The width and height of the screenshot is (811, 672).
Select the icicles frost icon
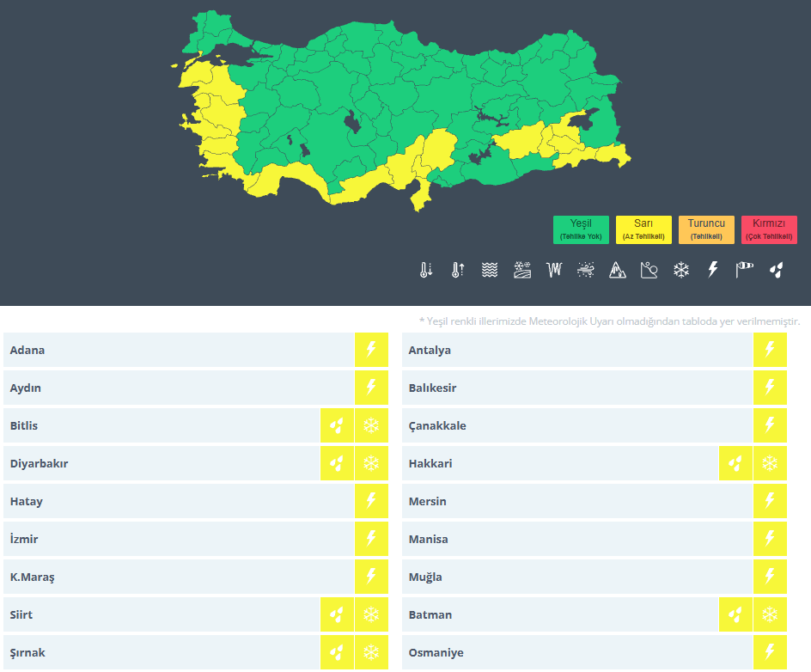click(x=554, y=270)
